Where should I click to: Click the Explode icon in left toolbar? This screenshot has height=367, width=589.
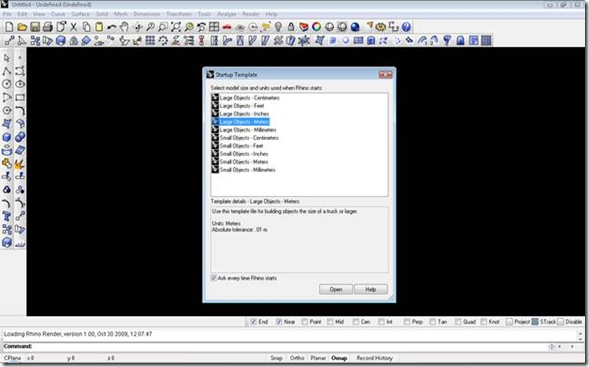click(x=20, y=164)
